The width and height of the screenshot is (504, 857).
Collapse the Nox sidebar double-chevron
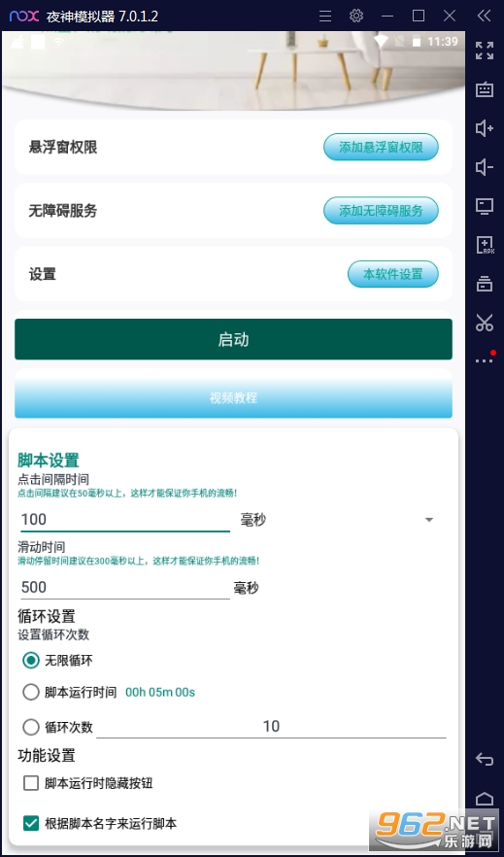484,16
